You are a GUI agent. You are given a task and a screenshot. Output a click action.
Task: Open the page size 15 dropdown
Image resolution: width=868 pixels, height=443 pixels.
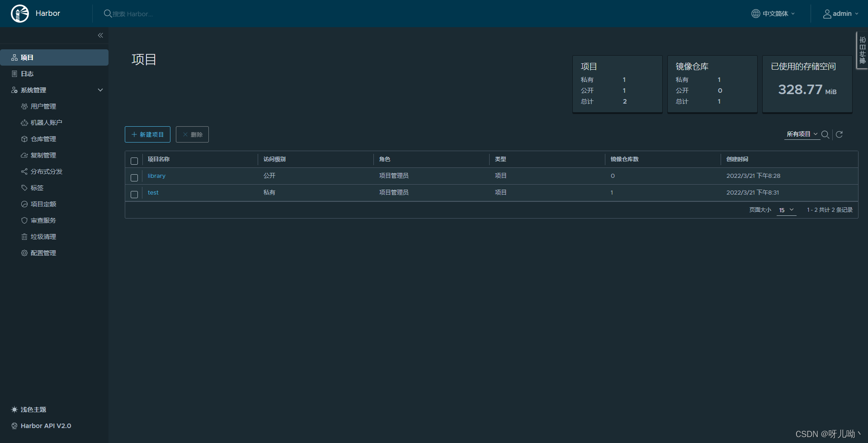pos(786,210)
